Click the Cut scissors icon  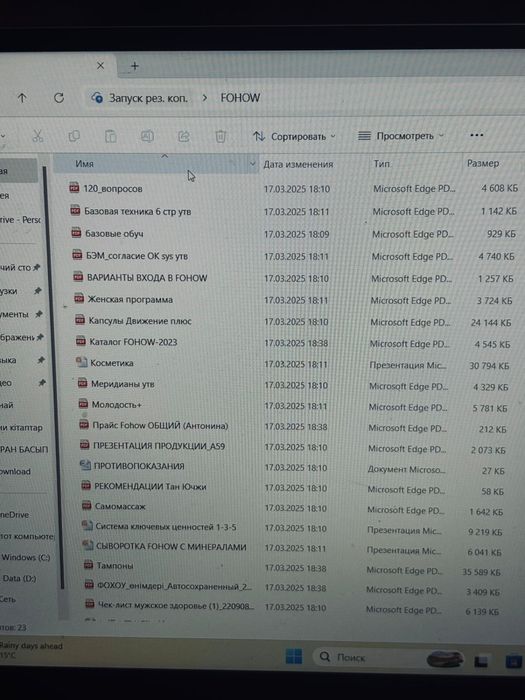[x=38, y=136]
